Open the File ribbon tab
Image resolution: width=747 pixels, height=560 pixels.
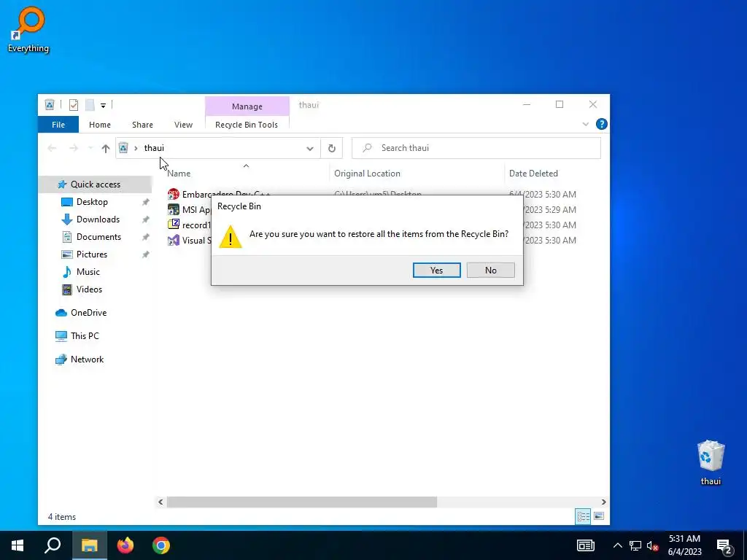(58, 125)
